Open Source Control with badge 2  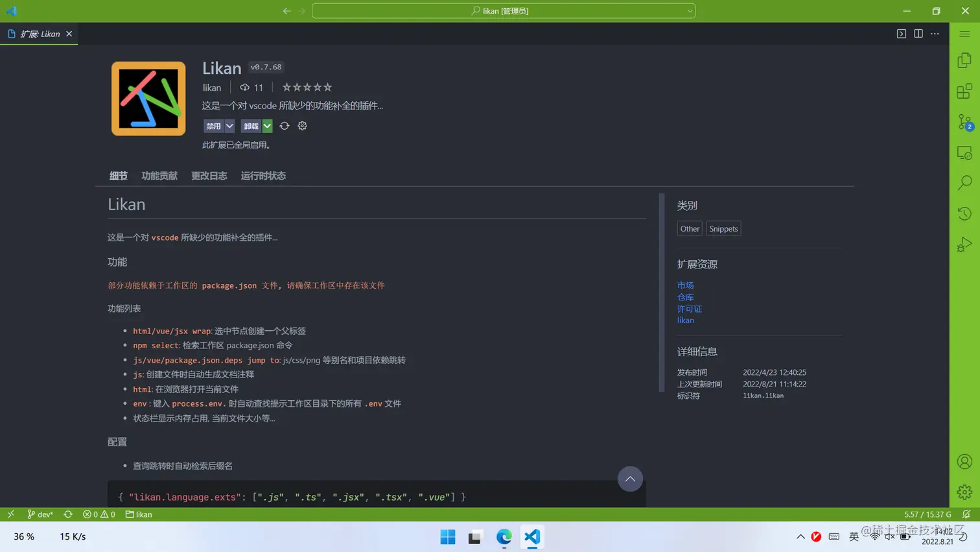pos(964,122)
